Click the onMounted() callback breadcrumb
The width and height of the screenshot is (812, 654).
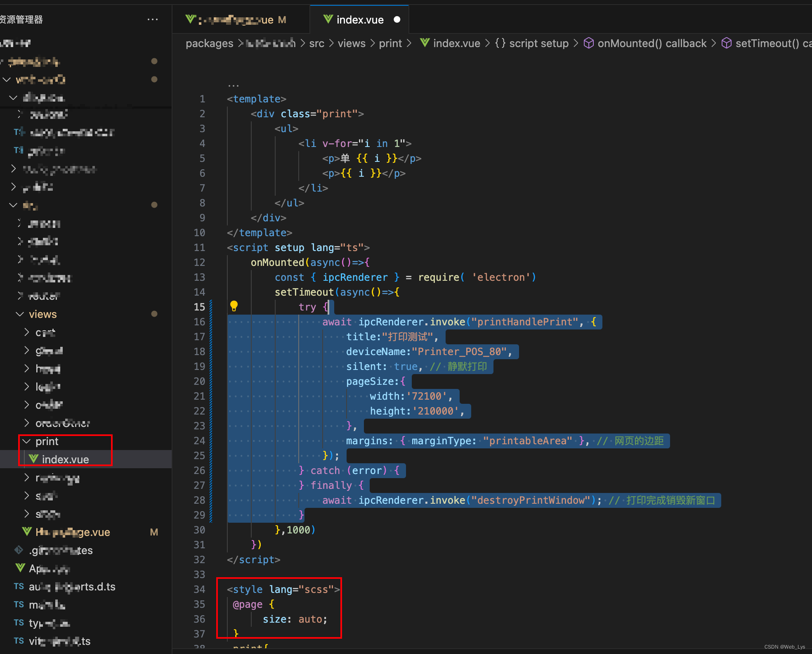[652, 43]
